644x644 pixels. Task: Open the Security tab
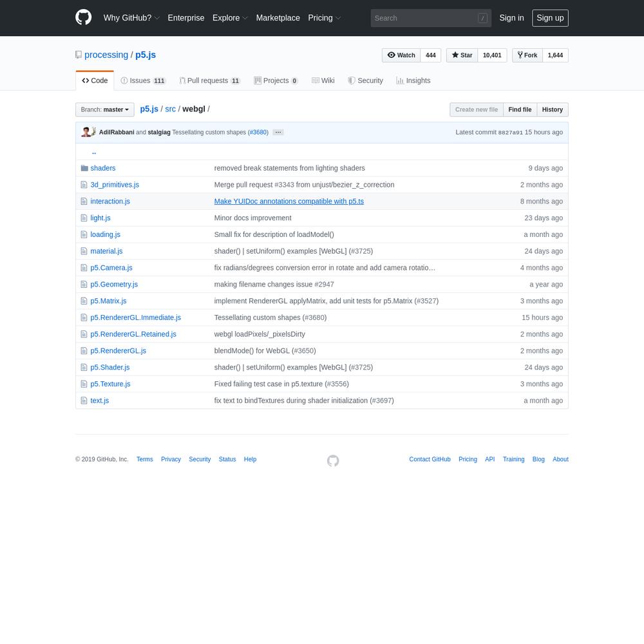pyautogui.click(x=366, y=80)
